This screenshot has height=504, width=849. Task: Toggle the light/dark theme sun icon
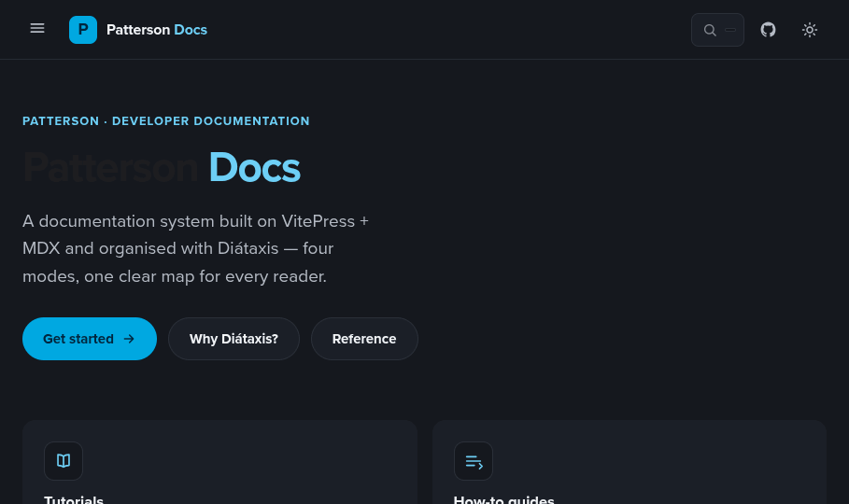pyautogui.click(x=810, y=30)
